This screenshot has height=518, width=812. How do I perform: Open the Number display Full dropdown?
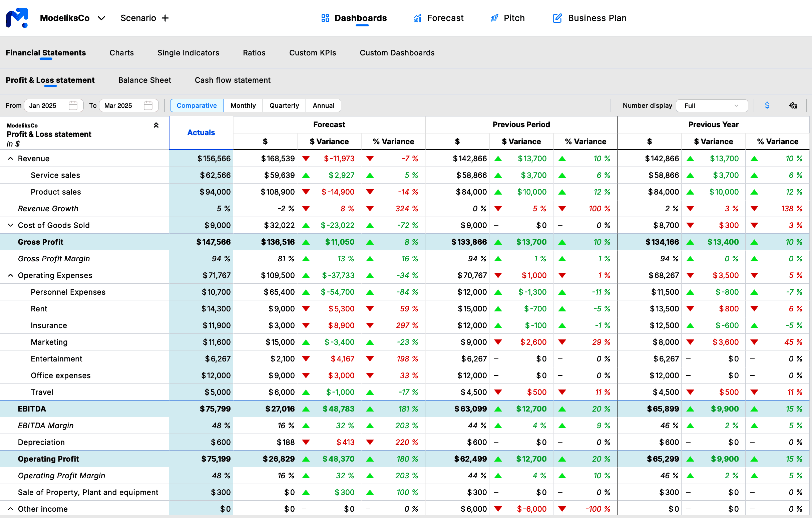click(x=712, y=105)
